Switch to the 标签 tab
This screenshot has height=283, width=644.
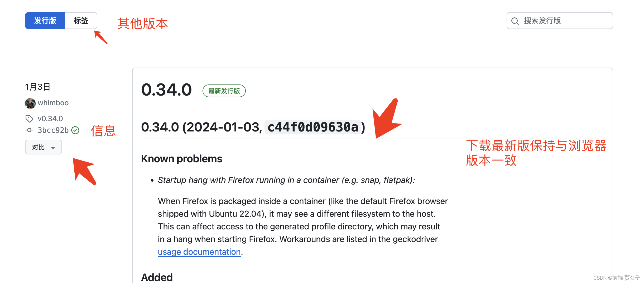81,21
